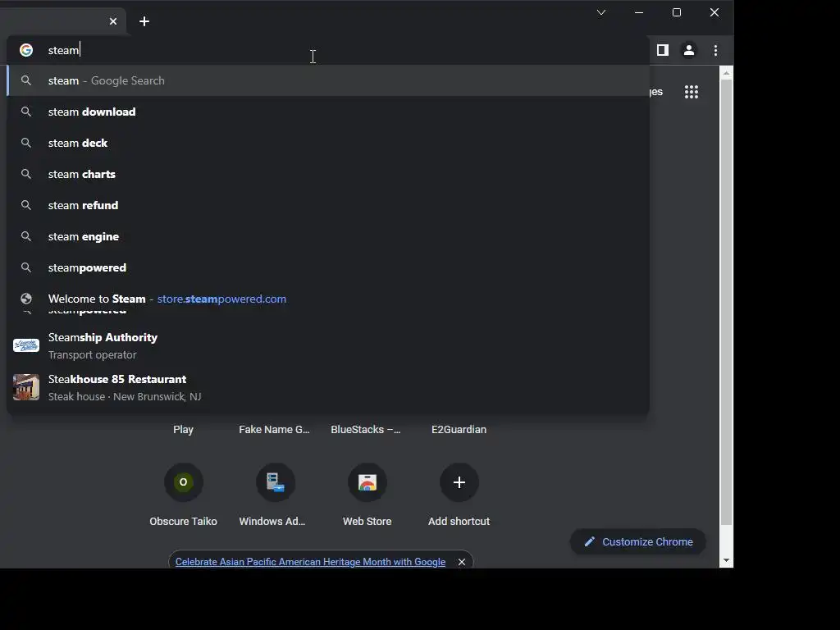840x630 pixels.
Task: Open the tab search chevron
Action: [601, 12]
